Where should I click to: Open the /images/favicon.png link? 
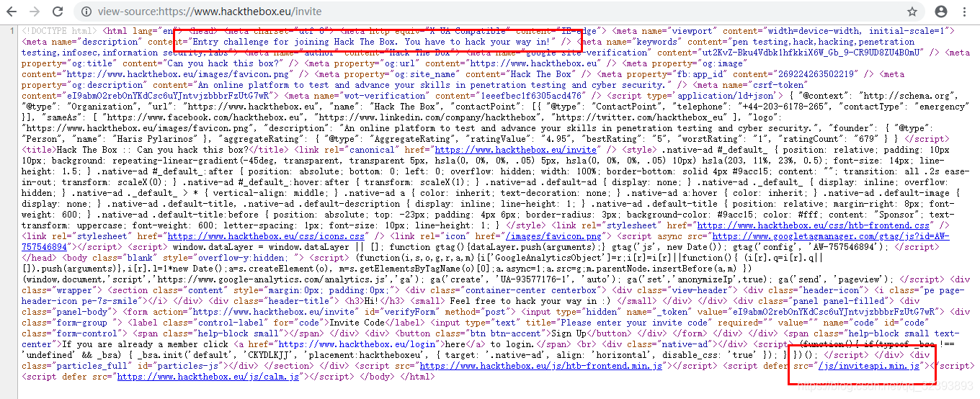pyautogui.click(x=553, y=236)
